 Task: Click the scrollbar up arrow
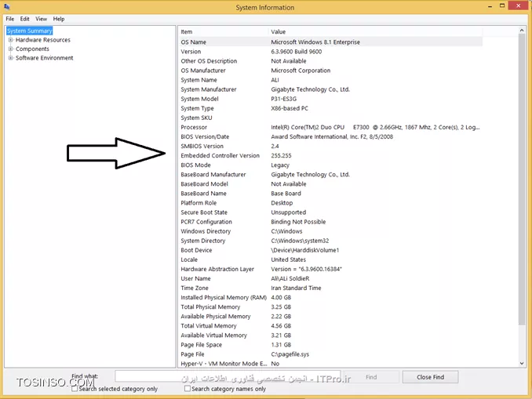[x=522, y=31]
